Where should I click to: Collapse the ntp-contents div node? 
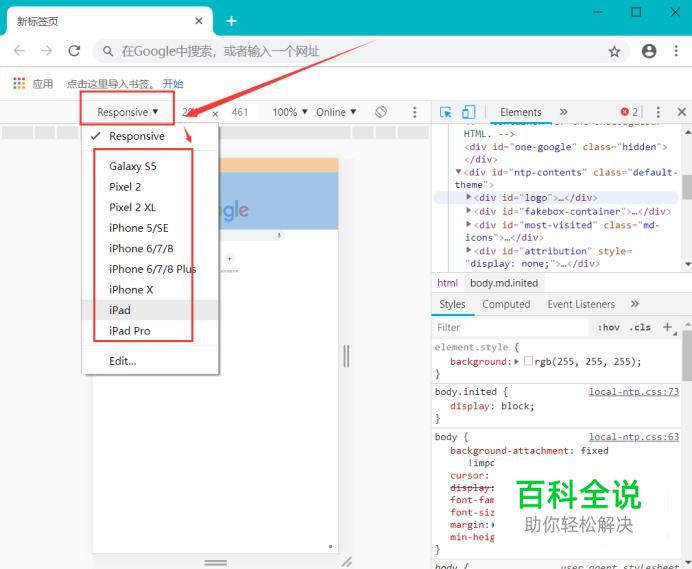click(459, 172)
